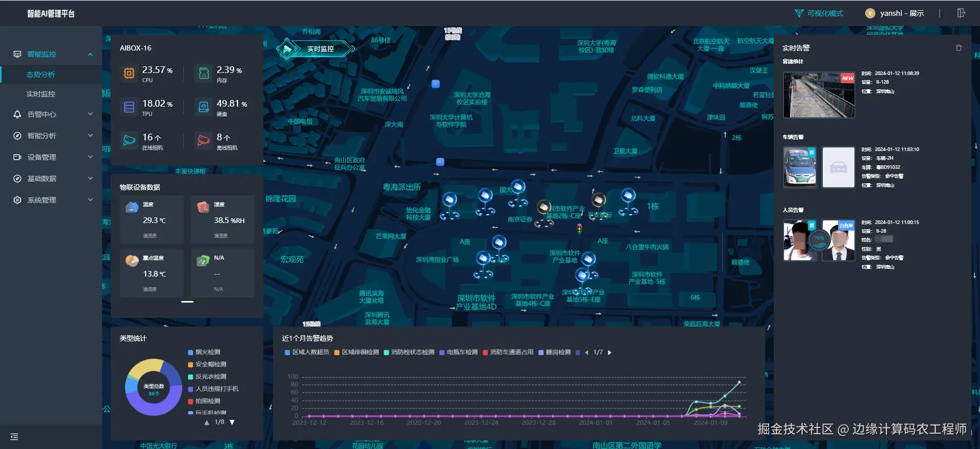This screenshot has width=980, height=449.
Task: Toggle 睡岗检测 series in trend chart
Action: coord(554,352)
